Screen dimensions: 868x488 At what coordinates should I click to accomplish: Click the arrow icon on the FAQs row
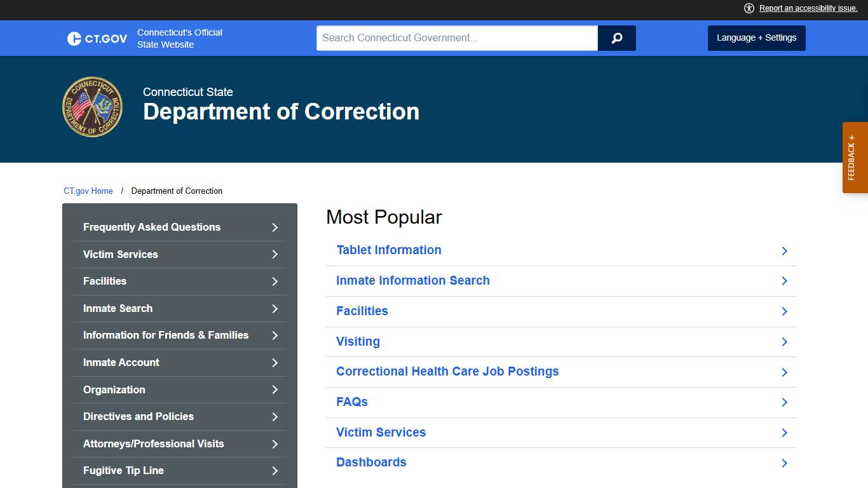tap(784, 402)
